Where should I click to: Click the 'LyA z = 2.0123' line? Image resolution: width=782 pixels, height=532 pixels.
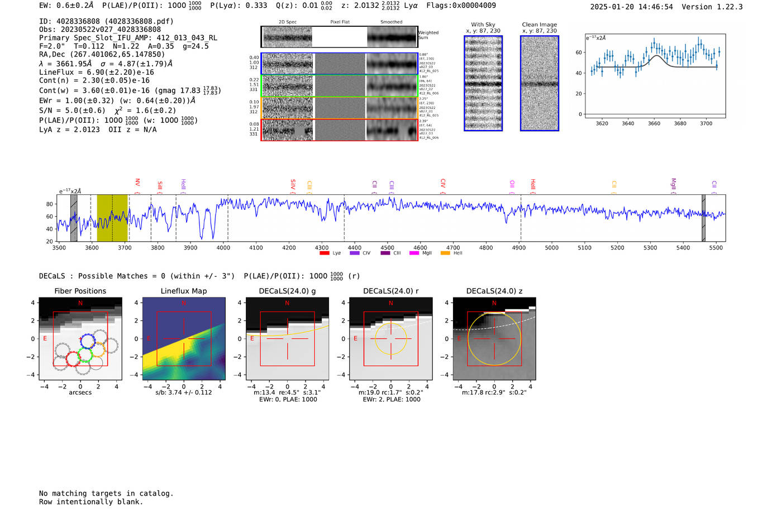[x=70, y=130]
